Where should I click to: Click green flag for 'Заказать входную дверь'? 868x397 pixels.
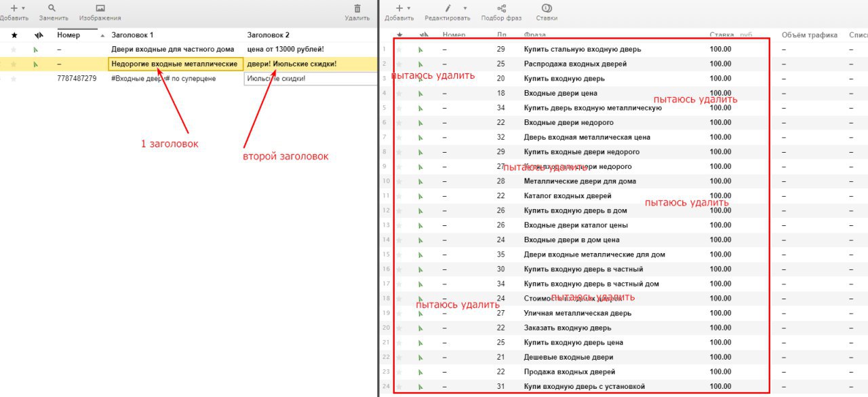[421, 328]
